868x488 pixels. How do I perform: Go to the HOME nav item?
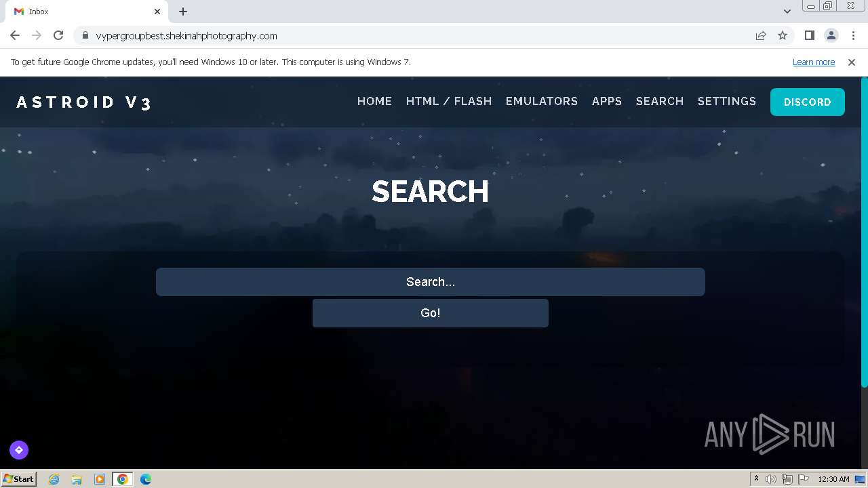(374, 101)
